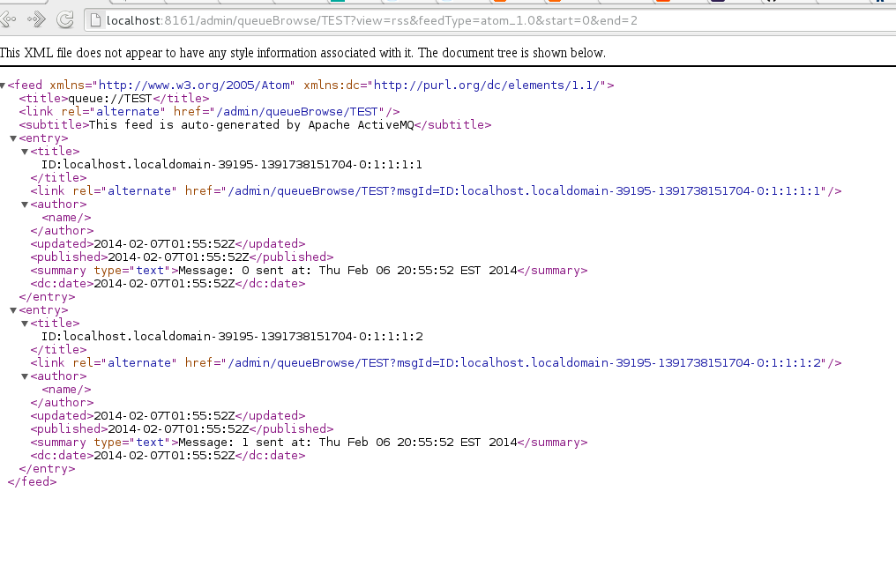Go back with the browser back arrow
The width and height of the screenshot is (896, 588).
pos(8,20)
